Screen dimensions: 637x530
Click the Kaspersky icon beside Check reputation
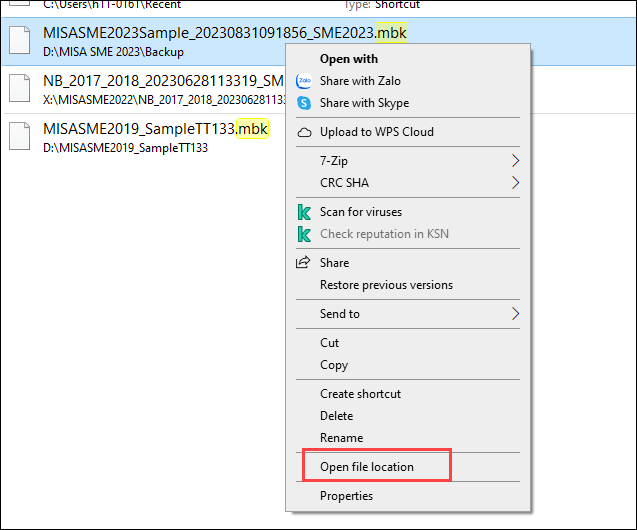[304, 234]
